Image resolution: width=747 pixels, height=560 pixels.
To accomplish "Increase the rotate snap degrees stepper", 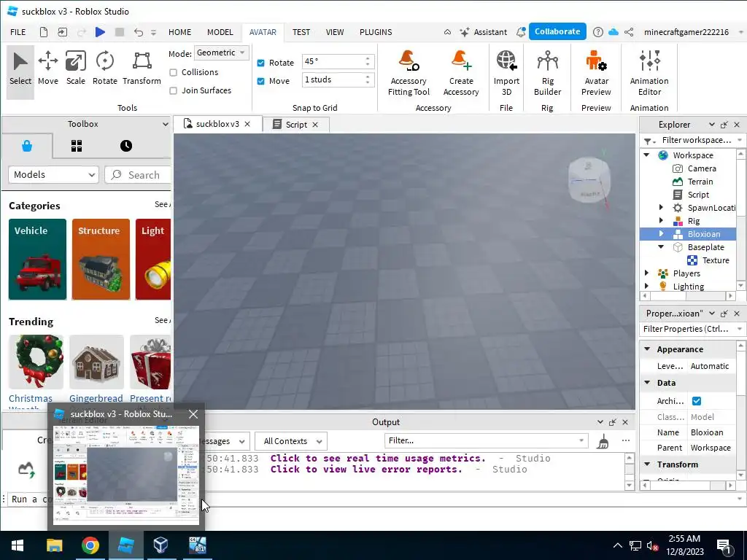I will (368, 58).
